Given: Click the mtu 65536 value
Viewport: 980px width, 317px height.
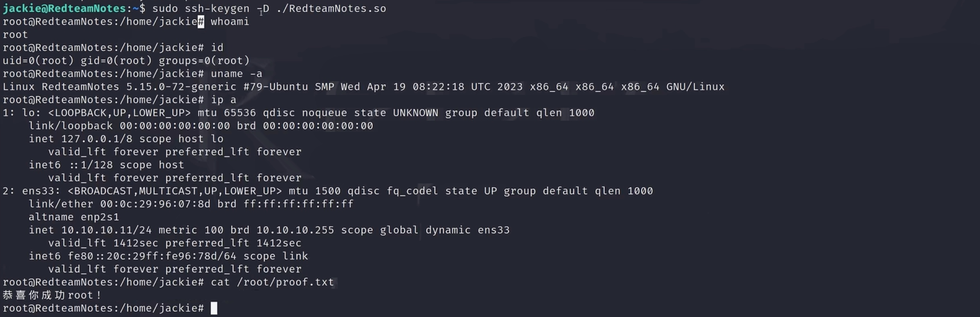Looking at the screenshot, I should [x=227, y=113].
